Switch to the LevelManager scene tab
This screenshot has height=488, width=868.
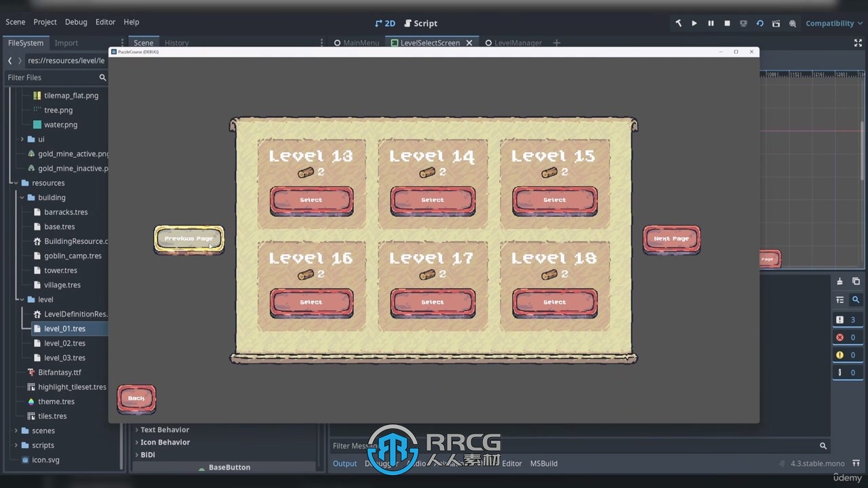pyautogui.click(x=513, y=43)
